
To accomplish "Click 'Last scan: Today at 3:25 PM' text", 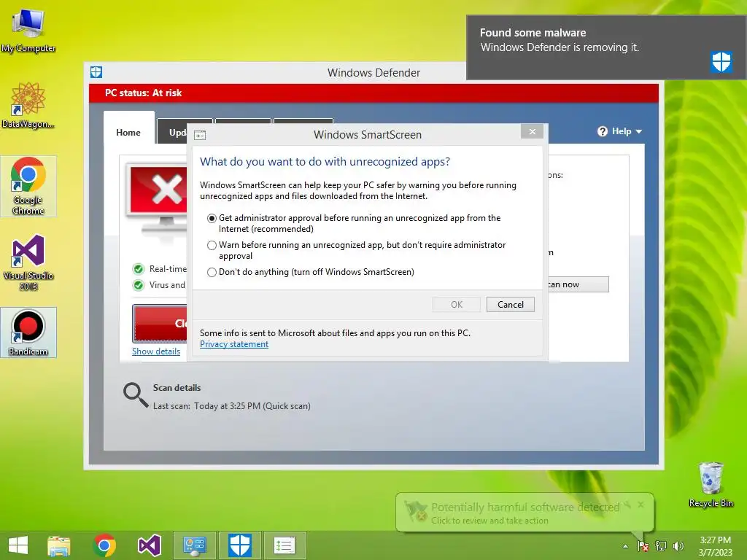I will coord(231,406).
